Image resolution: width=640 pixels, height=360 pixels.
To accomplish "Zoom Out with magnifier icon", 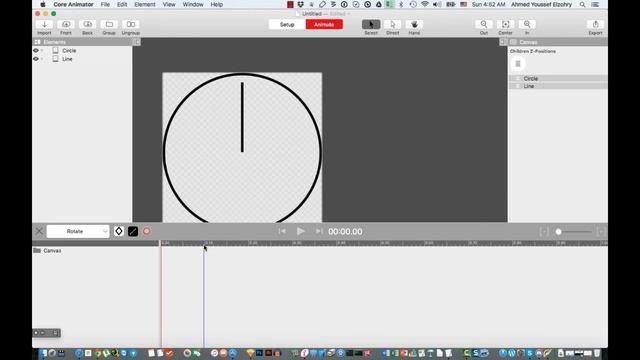I will pyautogui.click(x=484, y=24).
